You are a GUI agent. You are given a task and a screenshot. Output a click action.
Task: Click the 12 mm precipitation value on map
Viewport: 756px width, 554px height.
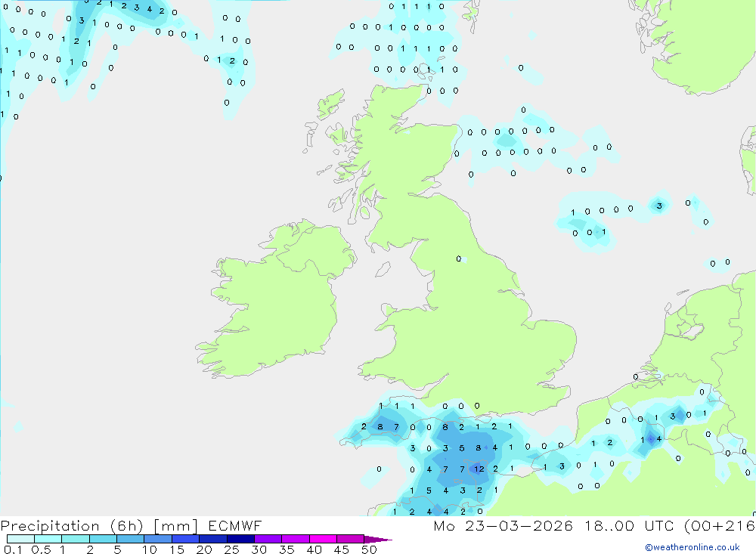click(479, 469)
